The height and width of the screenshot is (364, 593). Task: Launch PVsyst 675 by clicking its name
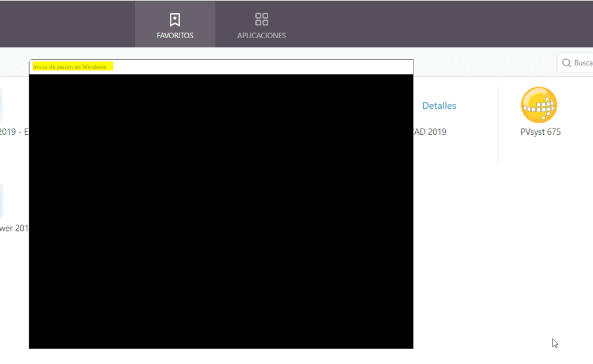(540, 131)
